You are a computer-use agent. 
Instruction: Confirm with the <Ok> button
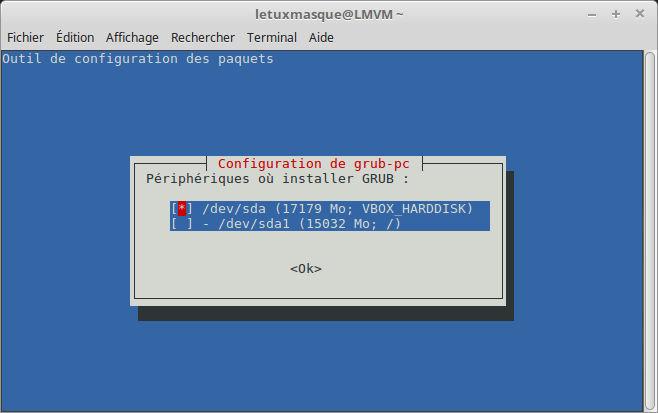[306, 269]
